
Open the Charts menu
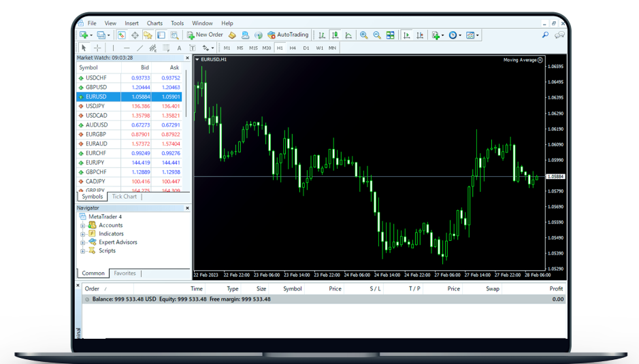[154, 23]
